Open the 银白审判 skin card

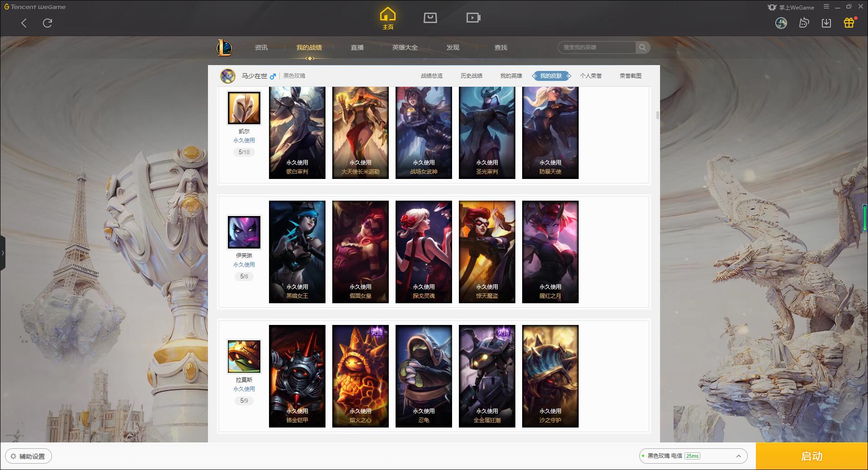coord(297,133)
